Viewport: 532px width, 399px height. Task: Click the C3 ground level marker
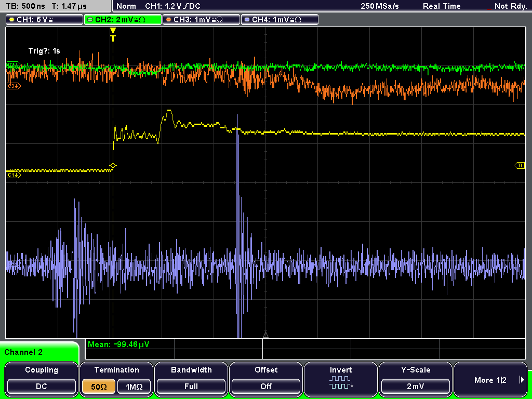[x=14, y=86]
